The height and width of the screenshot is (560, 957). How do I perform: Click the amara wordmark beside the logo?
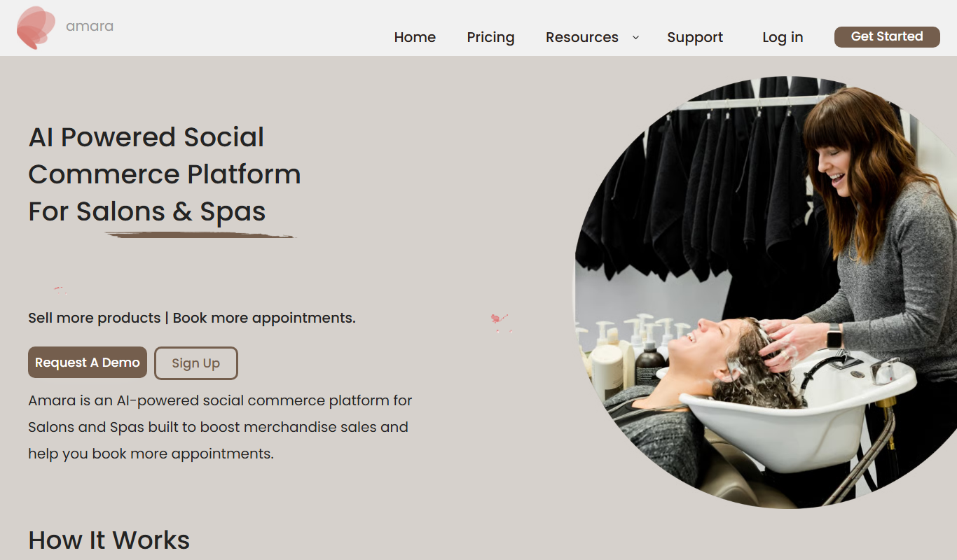[90, 27]
